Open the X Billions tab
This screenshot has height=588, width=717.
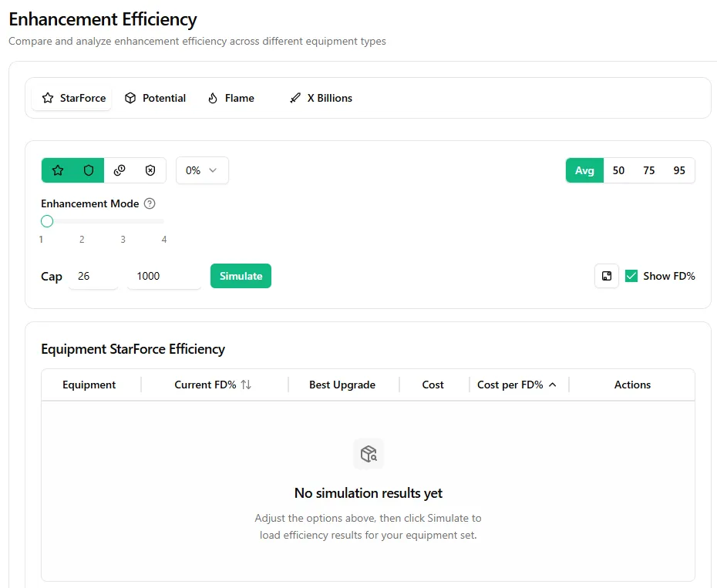point(321,98)
